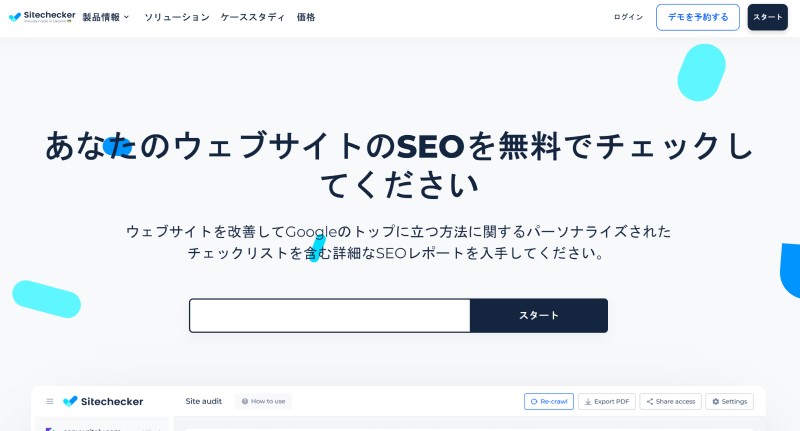800x431 pixels.
Task: Click the large スタート button beside the URL field
Action: point(539,316)
